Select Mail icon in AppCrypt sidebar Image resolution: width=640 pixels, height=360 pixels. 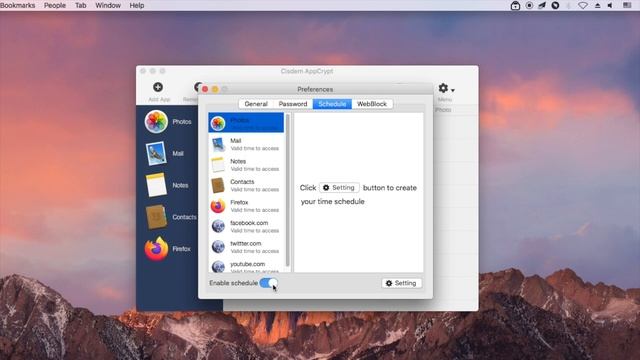click(x=156, y=153)
